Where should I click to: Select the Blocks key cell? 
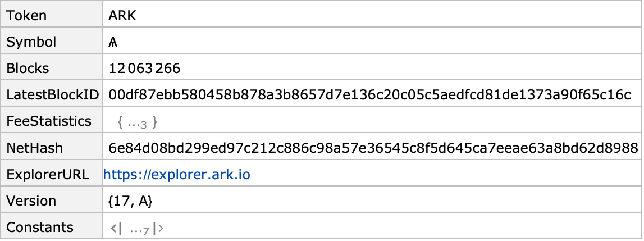pyautogui.click(x=52, y=69)
